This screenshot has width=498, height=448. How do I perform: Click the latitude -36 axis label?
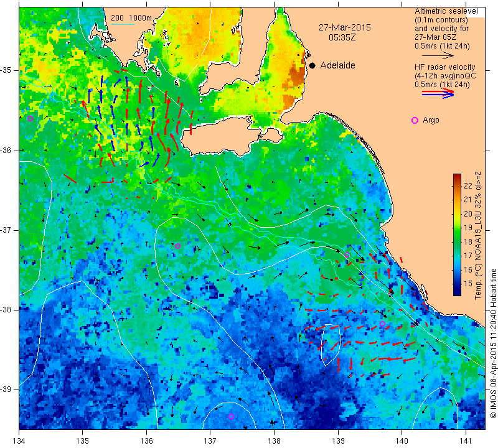click(x=6, y=150)
